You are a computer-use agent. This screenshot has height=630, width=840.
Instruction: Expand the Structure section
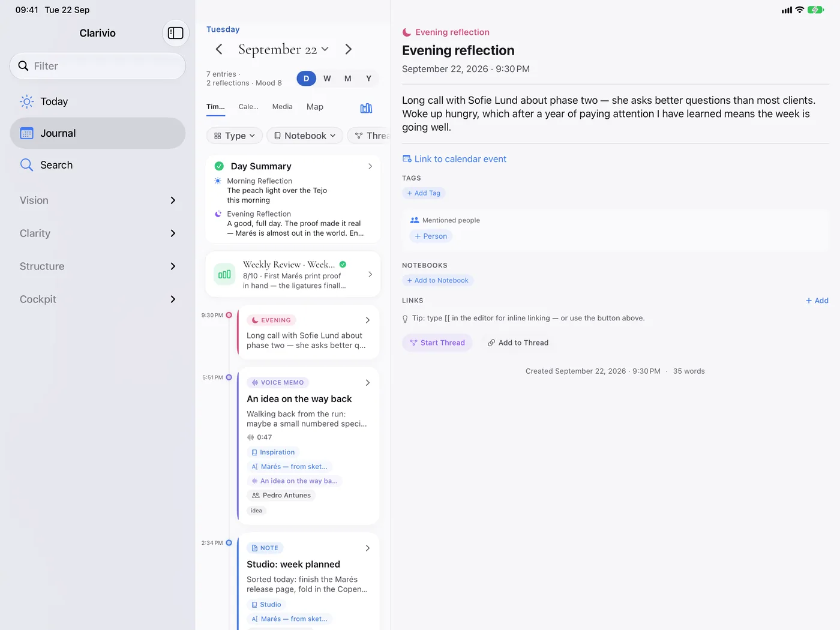98,266
